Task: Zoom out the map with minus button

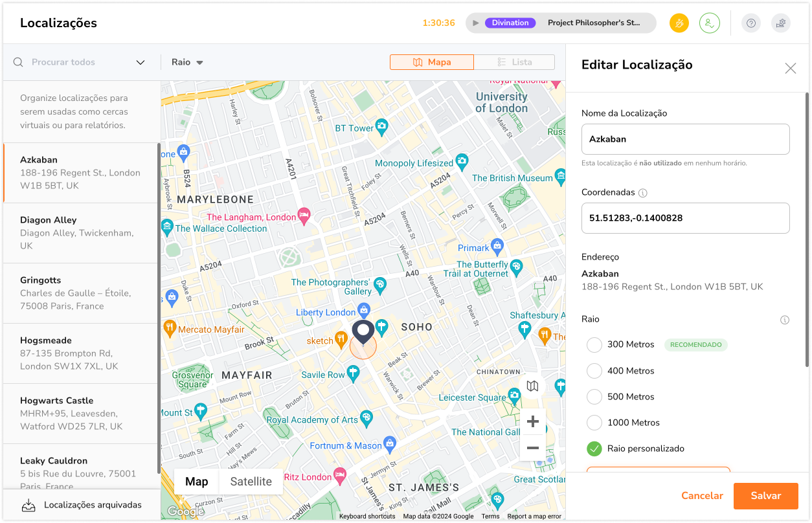Action: click(x=532, y=448)
